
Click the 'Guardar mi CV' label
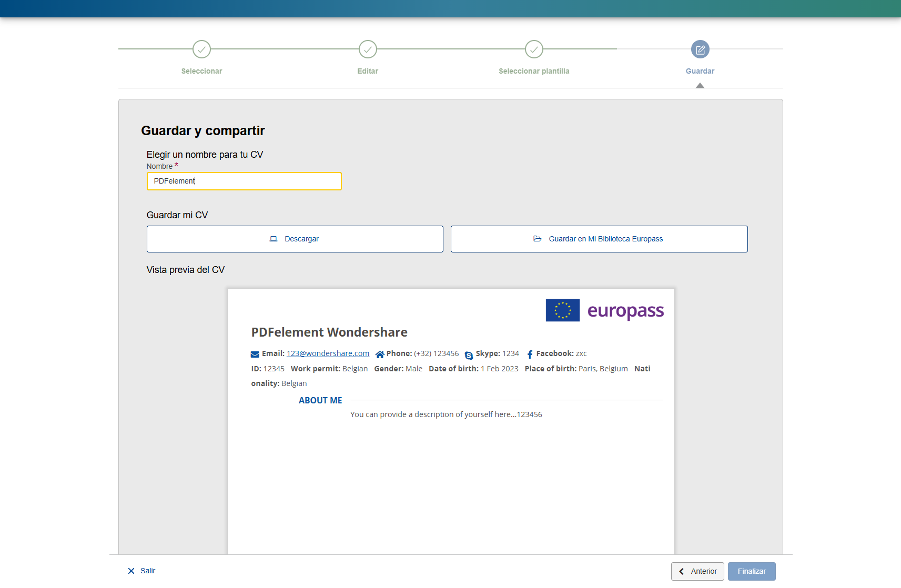click(x=177, y=216)
